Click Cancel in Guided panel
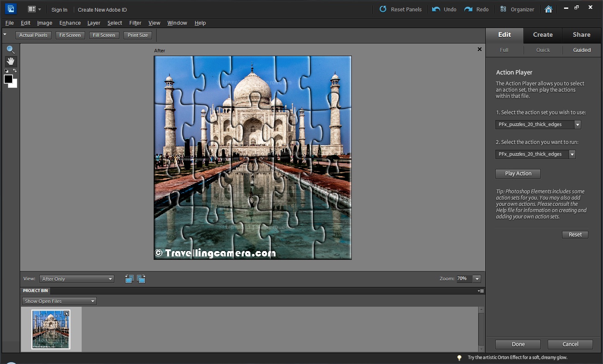 [570, 344]
